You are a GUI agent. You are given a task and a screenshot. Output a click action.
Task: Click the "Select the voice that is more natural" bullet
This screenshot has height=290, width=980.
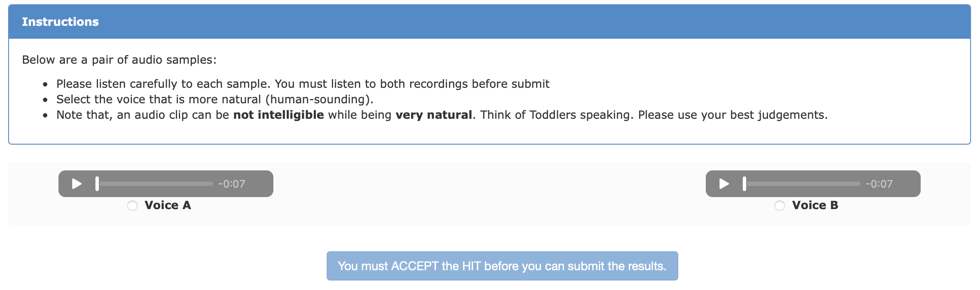pos(214,99)
